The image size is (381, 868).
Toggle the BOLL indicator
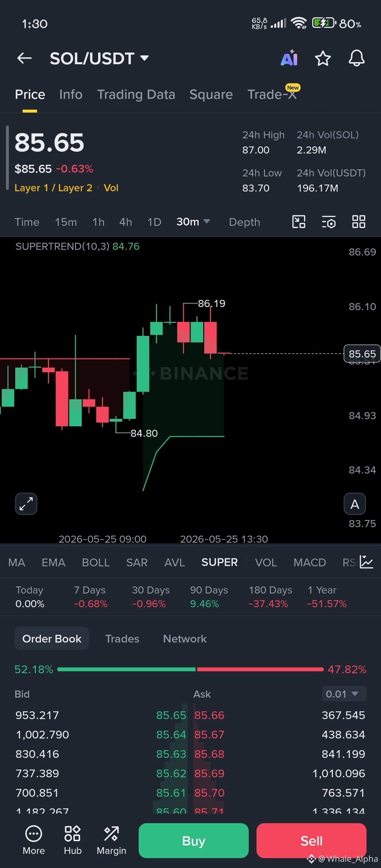[96, 562]
